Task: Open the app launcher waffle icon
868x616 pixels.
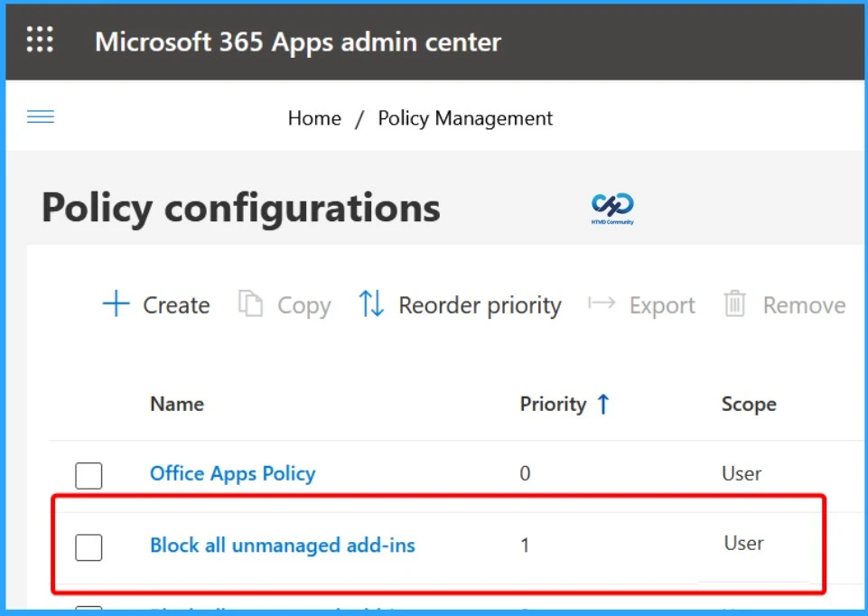Action: pyautogui.click(x=41, y=40)
